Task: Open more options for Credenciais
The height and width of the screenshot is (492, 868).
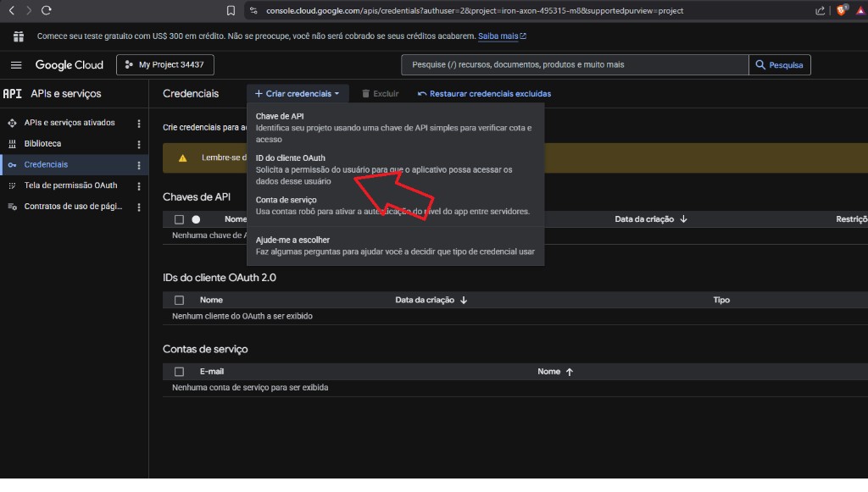Action: (139, 165)
